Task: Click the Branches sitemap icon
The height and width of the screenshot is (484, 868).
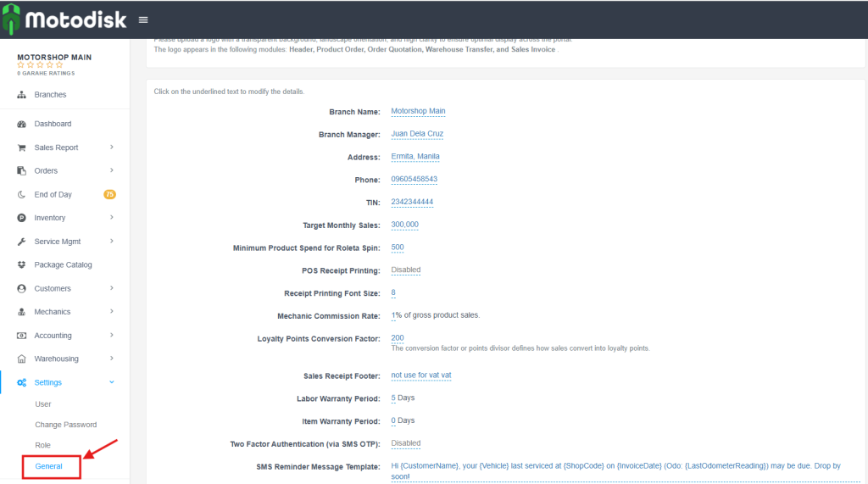Action: 22,95
